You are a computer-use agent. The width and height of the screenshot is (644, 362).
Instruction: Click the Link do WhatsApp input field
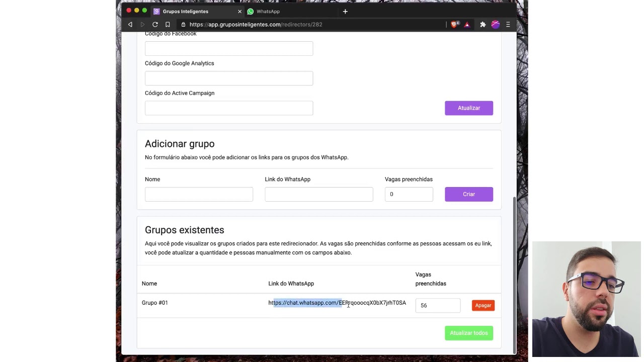319,194
